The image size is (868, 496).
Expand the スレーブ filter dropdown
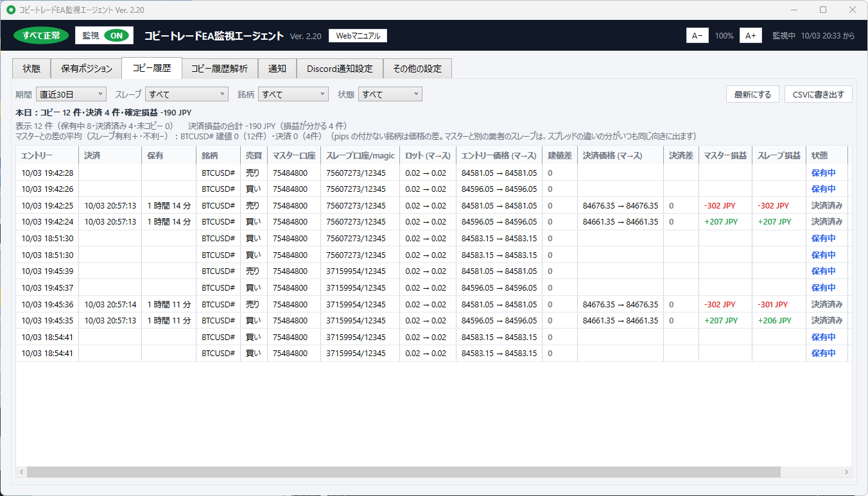[186, 94]
